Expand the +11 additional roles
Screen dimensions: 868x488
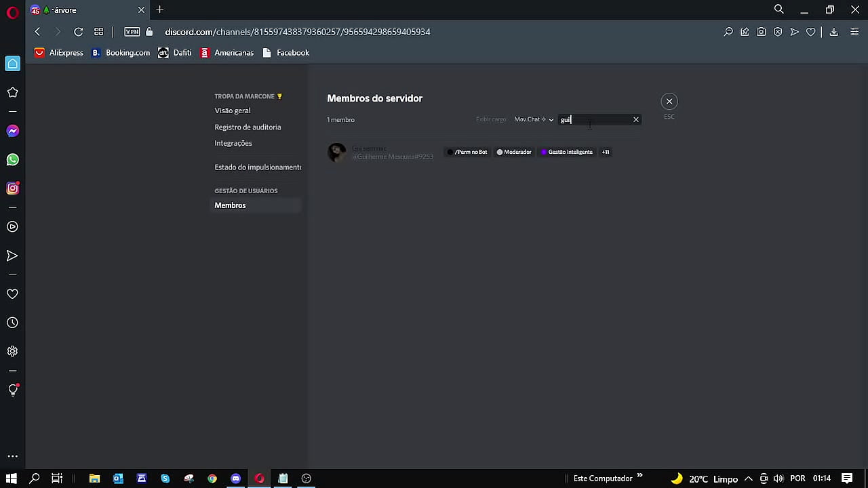click(x=606, y=152)
